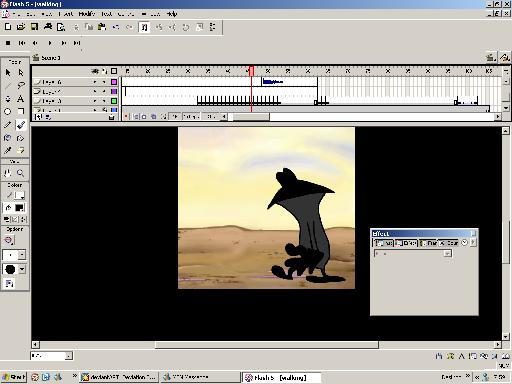Select the Subselect tool
This screenshot has height=384, width=512.
(21, 72)
